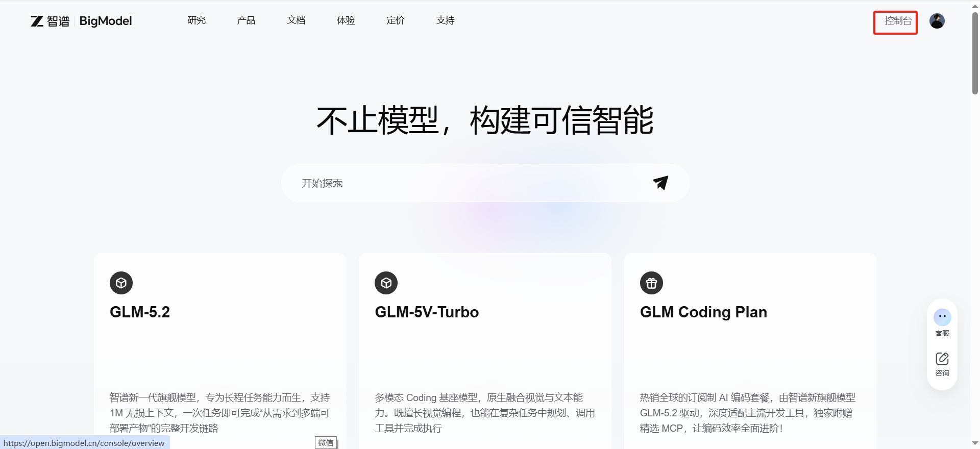Click the description starting 多模态 Coding 基座模型
980x449 pixels.
click(485, 413)
